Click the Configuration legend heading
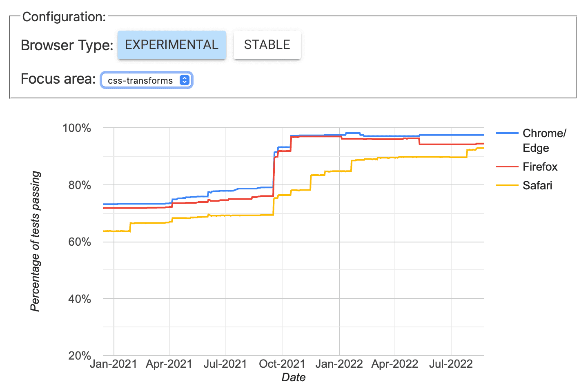 click(64, 17)
